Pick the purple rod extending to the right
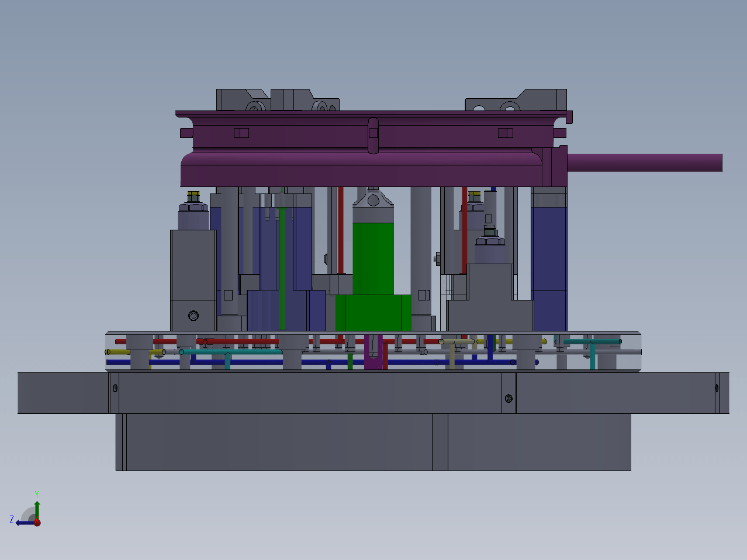The width and height of the screenshot is (747, 560). 645,163
